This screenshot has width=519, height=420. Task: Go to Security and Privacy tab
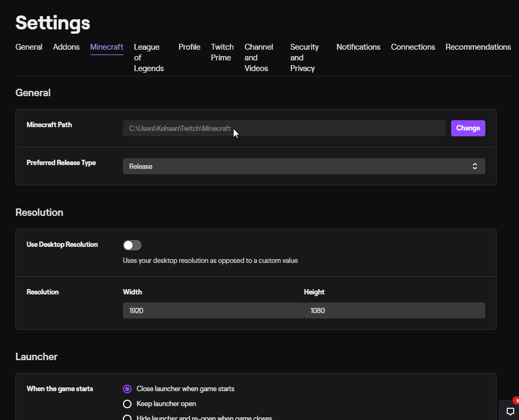304,58
